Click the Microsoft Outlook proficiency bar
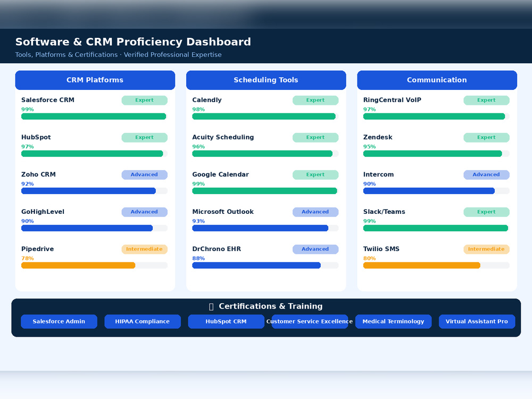The width and height of the screenshot is (532, 399). click(x=265, y=228)
